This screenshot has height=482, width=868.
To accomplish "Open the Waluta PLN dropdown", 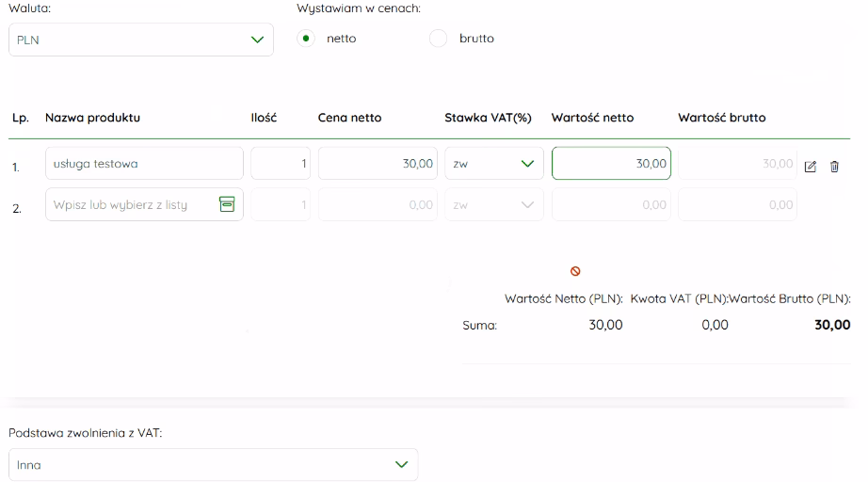I will pos(141,40).
